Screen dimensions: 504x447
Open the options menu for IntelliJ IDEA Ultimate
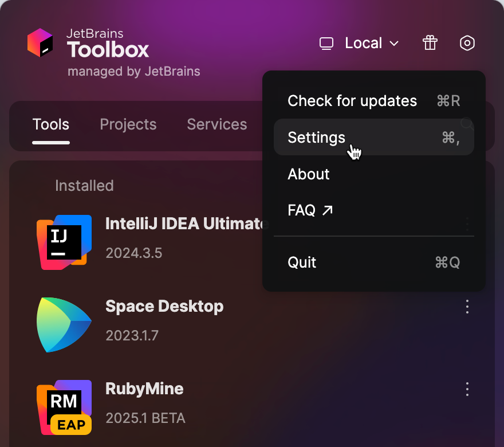467,224
